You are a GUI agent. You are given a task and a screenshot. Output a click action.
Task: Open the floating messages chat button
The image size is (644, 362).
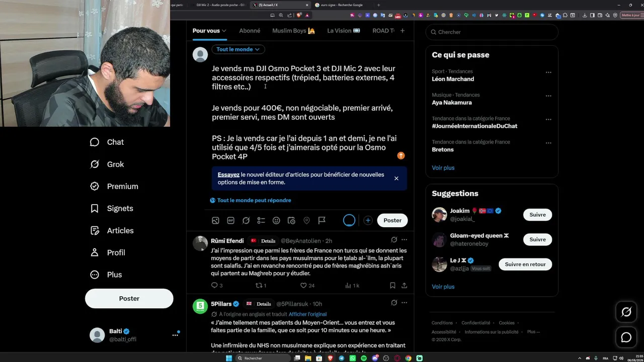pos(626,337)
